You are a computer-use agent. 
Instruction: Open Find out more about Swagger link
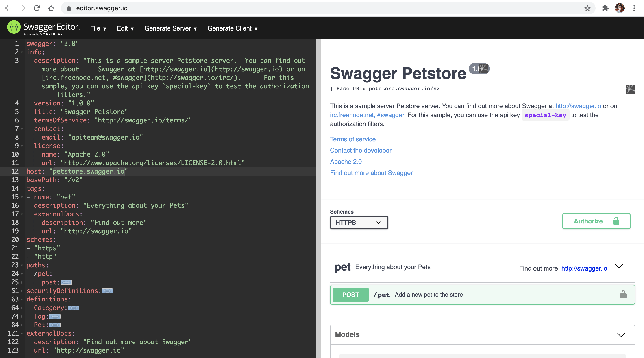point(371,173)
